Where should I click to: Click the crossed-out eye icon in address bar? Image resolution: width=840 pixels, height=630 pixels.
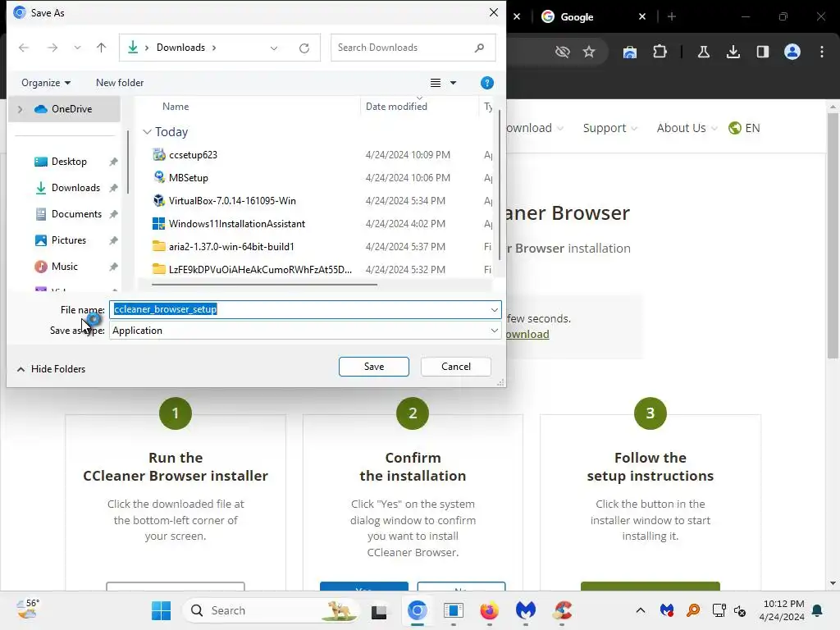[x=562, y=52]
